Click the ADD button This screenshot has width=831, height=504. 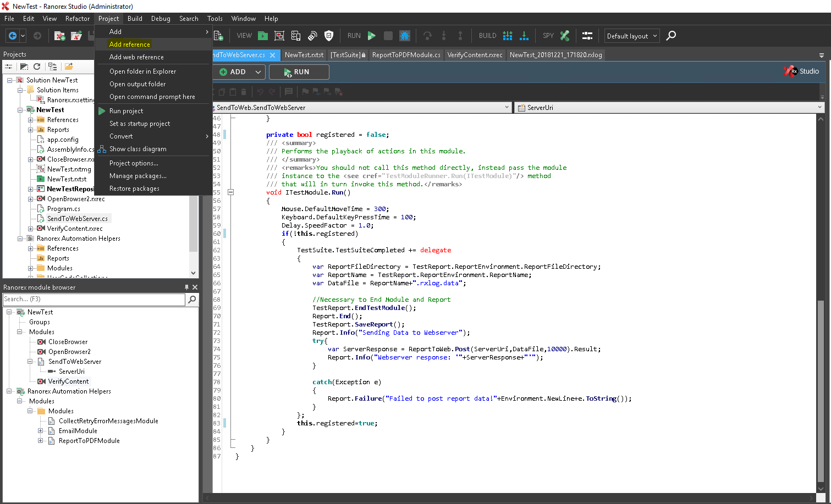click(x=233, y=72)
